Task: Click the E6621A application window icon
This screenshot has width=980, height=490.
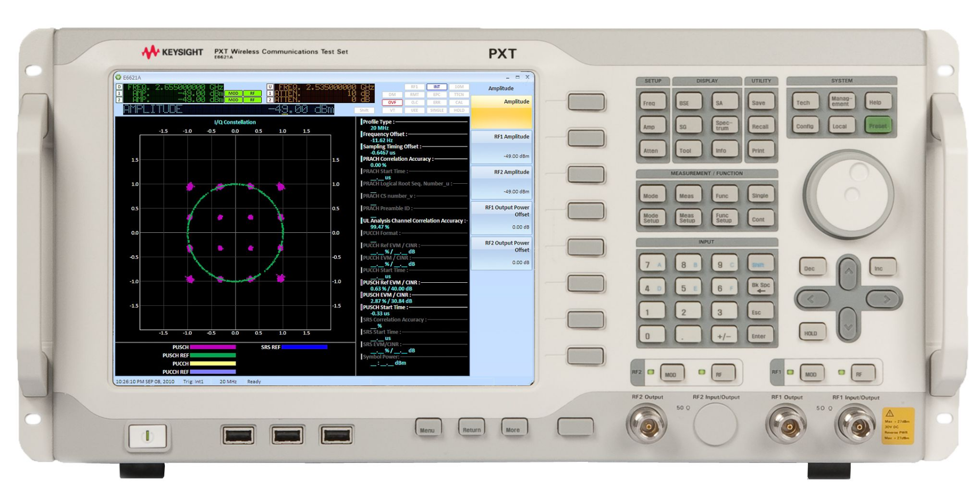Action: (118, 78)
